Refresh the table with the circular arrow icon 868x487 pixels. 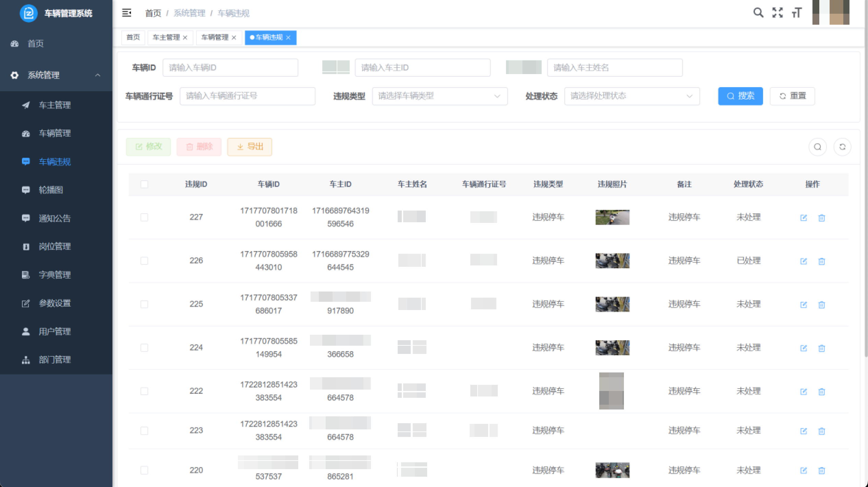[x=842, y=147]
